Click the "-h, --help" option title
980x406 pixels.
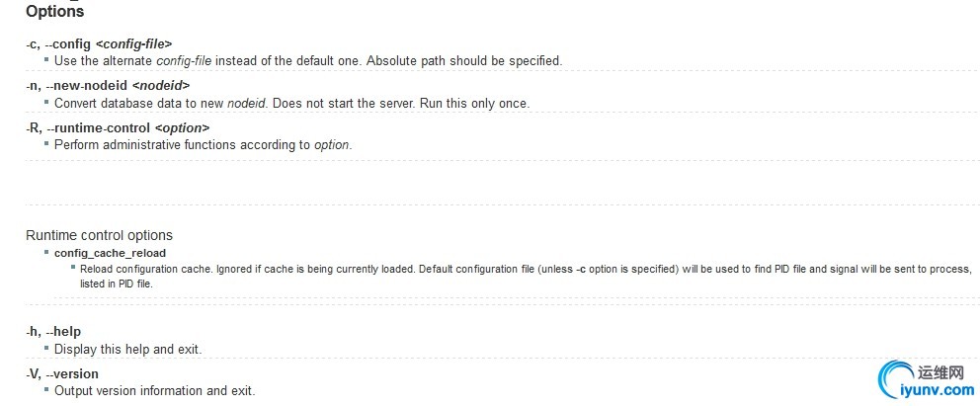tap(53, 332)
